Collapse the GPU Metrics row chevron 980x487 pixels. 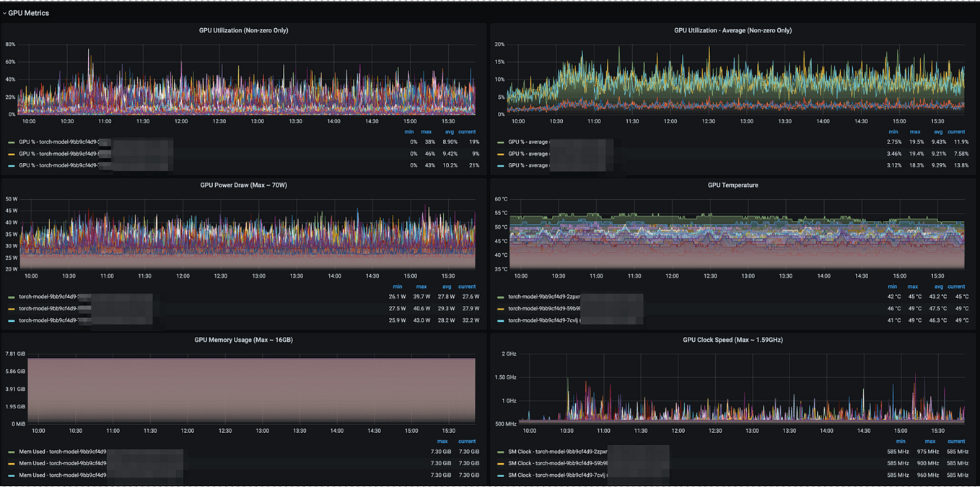click(x=4, y=13)
